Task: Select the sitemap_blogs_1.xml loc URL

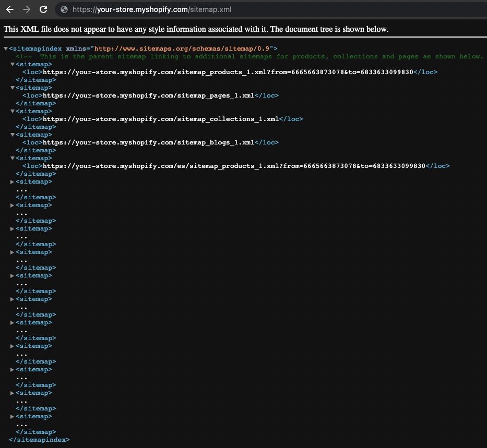Action: pyautogui.click(x=148, y=143)
